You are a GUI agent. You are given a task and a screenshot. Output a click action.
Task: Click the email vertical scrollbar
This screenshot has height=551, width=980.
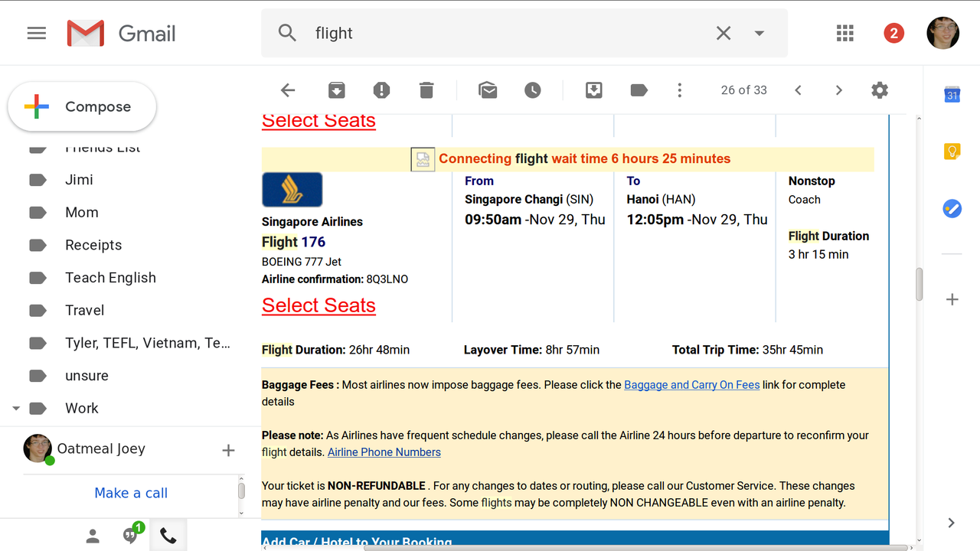919,285
